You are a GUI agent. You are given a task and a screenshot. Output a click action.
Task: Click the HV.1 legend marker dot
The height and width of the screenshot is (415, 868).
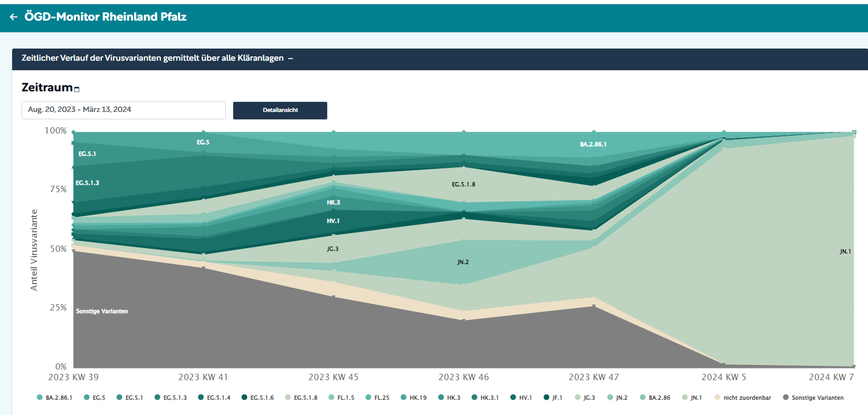pyautogui.click(x=513, y=398)
